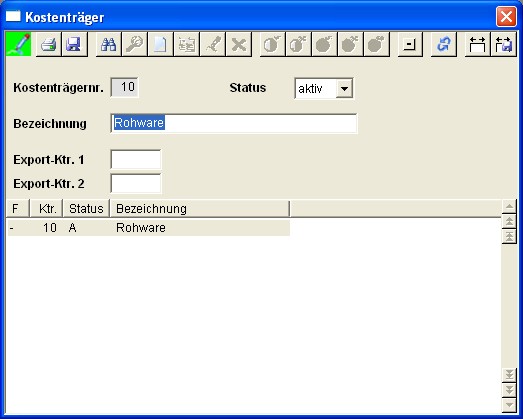Open search with the binoculars icon
Screen dimensions: 523x419
pyautogui.click(x=108, y=44)
